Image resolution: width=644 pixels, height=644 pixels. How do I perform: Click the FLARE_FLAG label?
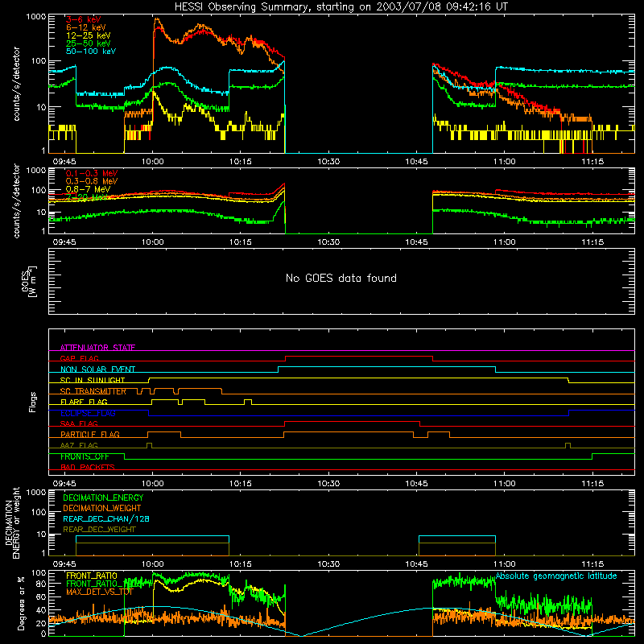point(84,402)
